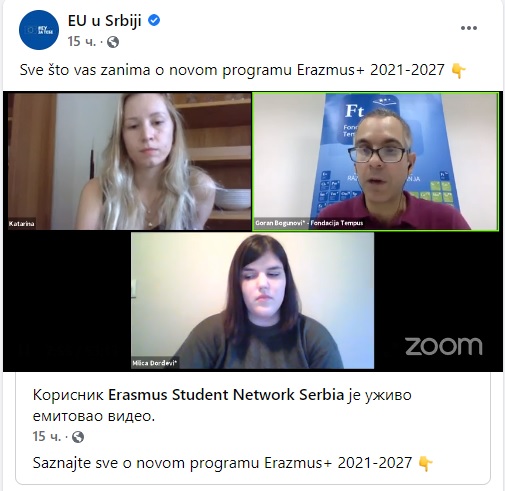Image resolution: width=505 pixels, height=491 pixels.
Task: Click the public globe icon under page name
Action: (x=113, y=42)
